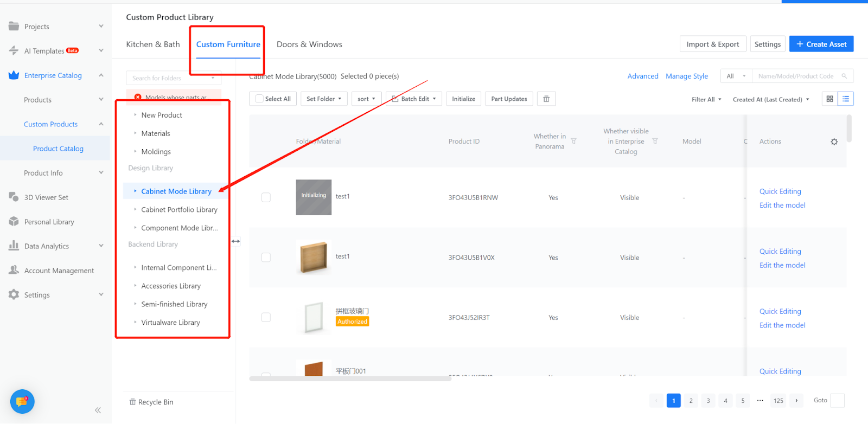This screenshot has width=868, height=424.
Task: Filter the Enterprise Catalog visibility column
Action: tap(655, 141)
